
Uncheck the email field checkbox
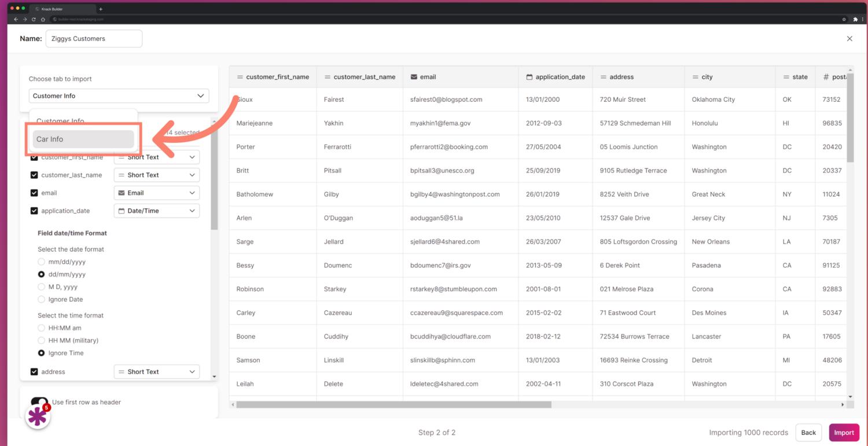[34, 193]
